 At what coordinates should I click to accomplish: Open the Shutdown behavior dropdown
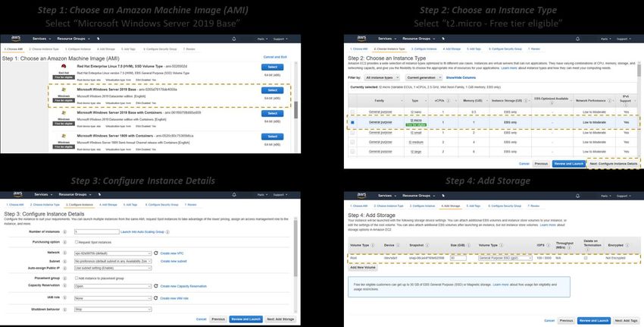(113, 310)
